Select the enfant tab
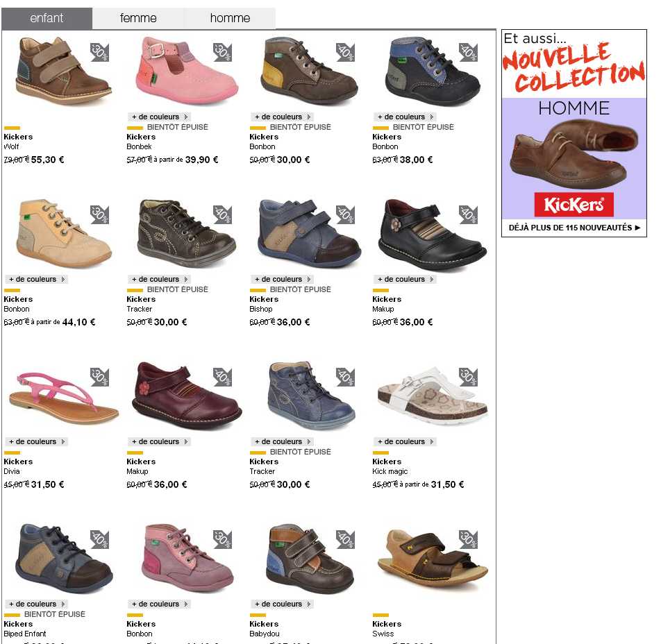Image resolution: width=661 pixels, height=644 pixels. (47, 18)
